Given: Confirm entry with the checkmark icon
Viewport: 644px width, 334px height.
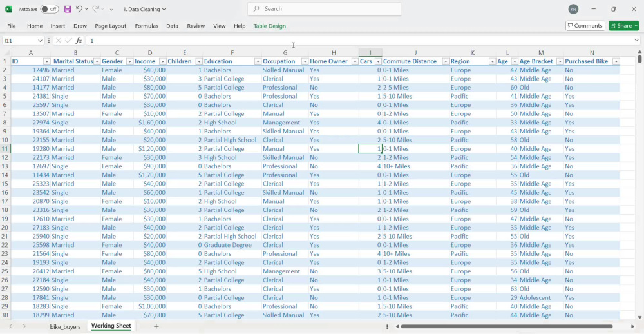Looking at the screenshot, I should (x=69, y=41).
